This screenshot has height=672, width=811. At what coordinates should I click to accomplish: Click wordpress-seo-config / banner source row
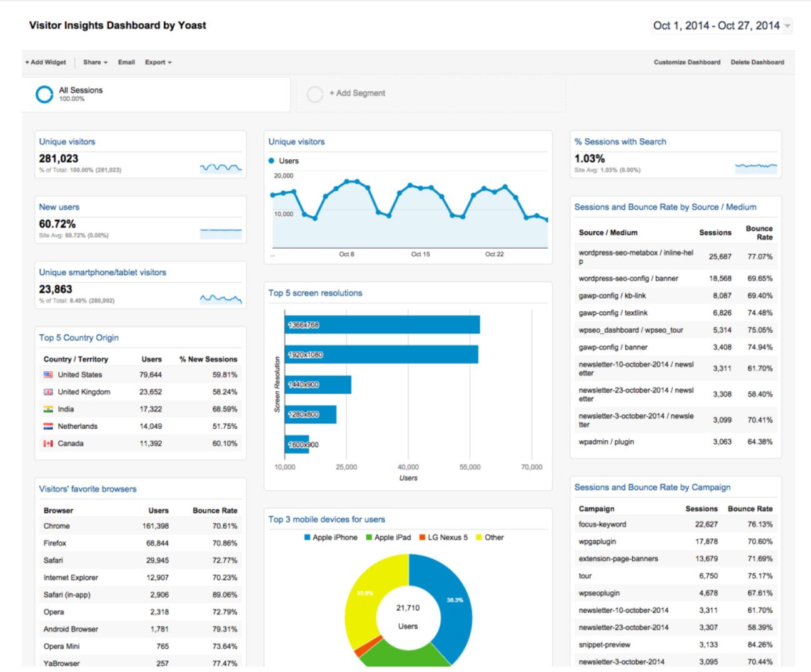click(675, 279)
